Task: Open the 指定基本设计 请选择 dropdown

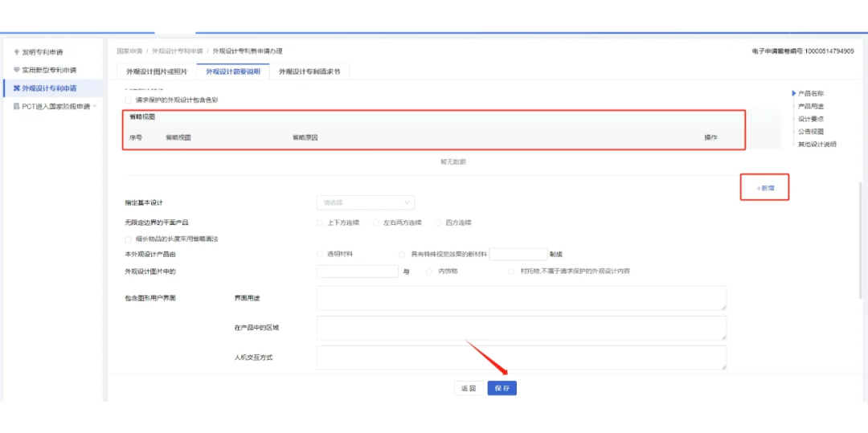Action: [x=366, y=202]
